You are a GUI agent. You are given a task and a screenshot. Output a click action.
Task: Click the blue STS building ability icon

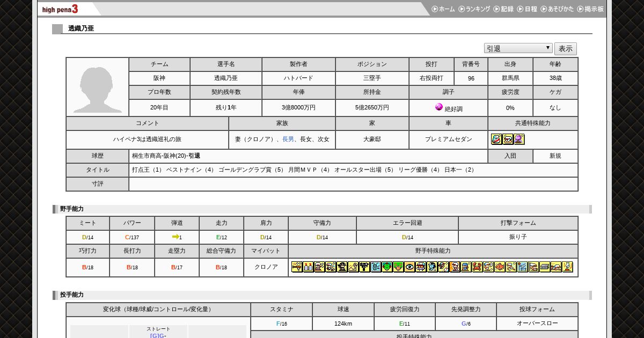coord(522,267)
